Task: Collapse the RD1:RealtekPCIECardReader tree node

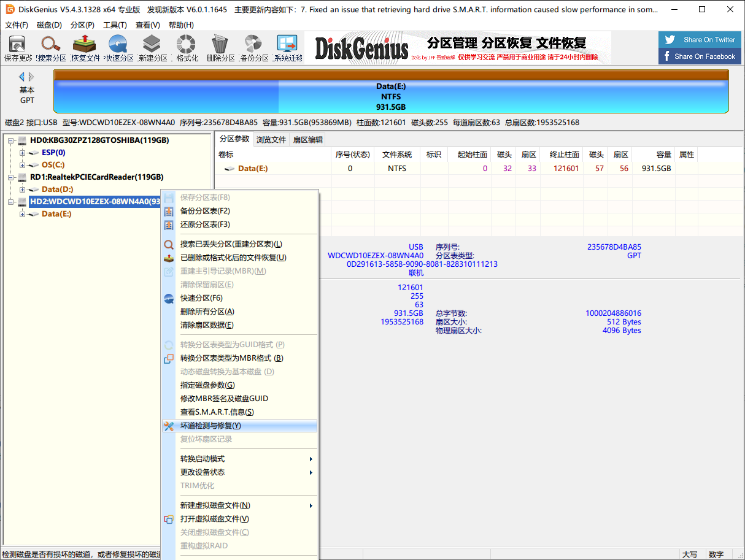Action: point(11,177)
